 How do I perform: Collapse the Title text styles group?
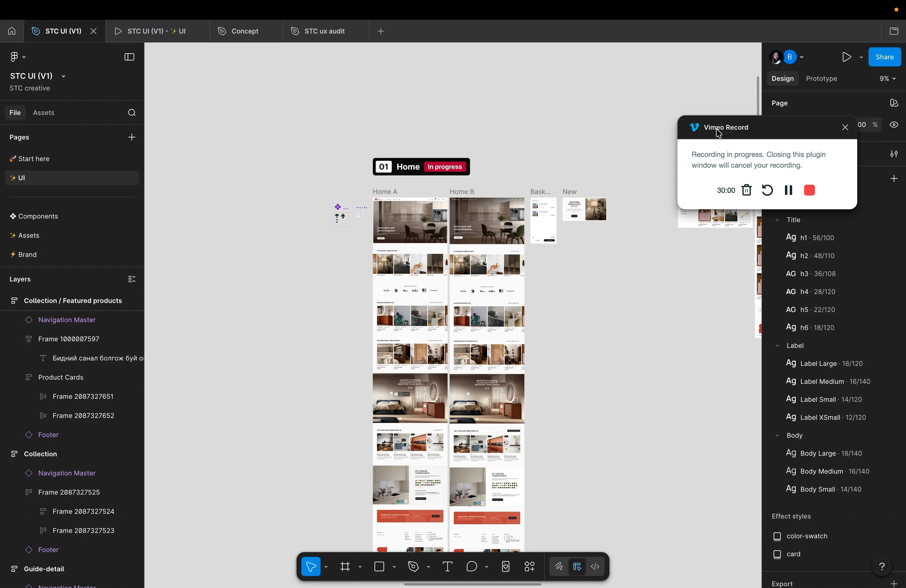click(x=777, y=220)
